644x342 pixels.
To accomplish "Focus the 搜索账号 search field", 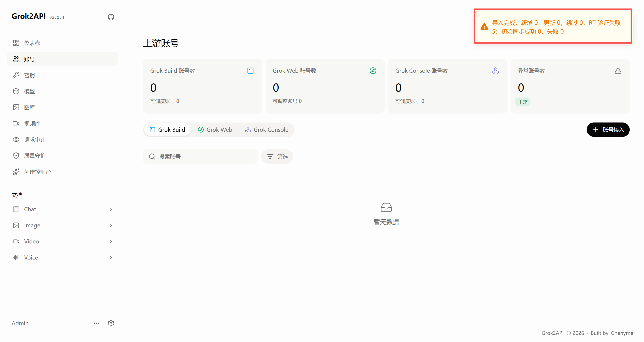I will pos(200,156).
